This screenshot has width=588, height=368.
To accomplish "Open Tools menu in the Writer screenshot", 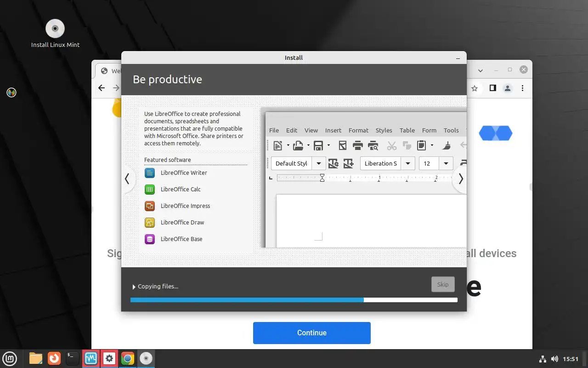I will point(451,130).
